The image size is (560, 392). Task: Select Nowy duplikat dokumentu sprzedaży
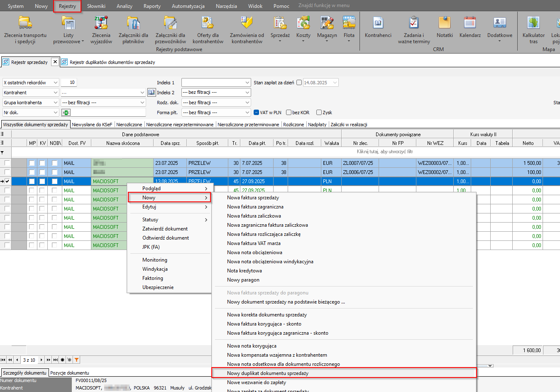(x=268, y=373)
